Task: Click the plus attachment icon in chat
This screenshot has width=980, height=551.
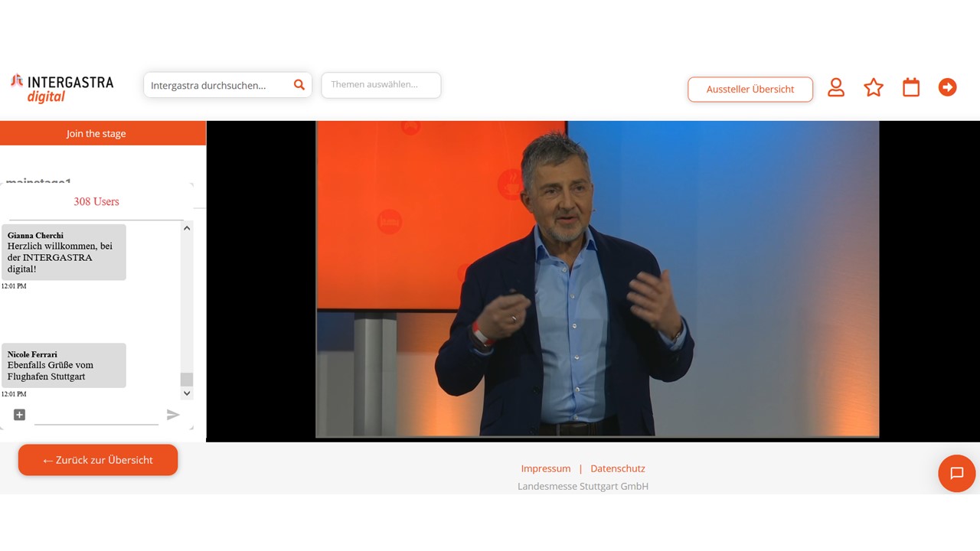Action: click(20, 415)
